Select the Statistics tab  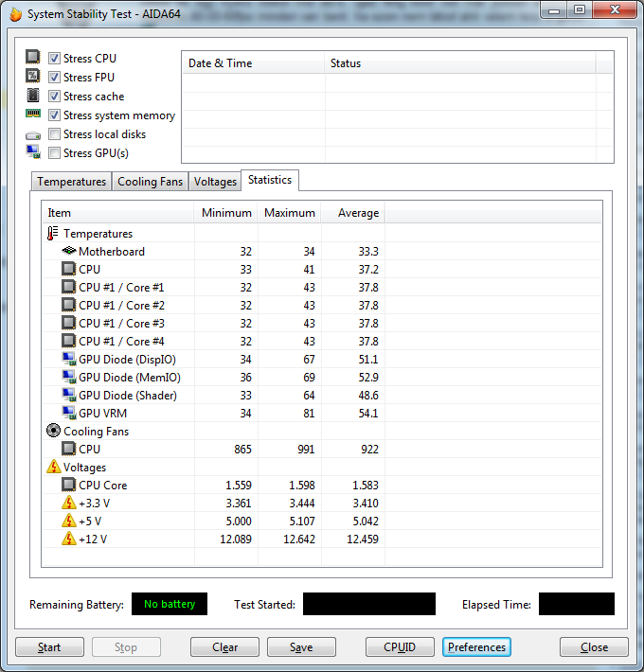pos(270,180)
